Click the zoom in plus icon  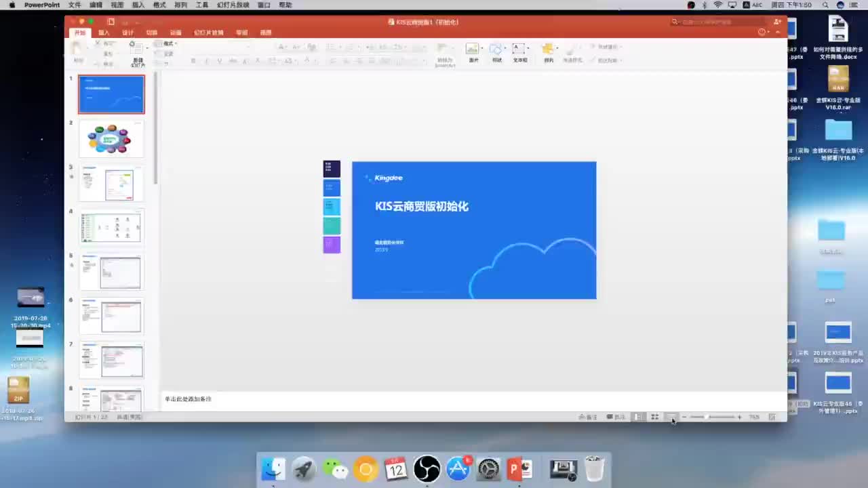tap(739, 417)
